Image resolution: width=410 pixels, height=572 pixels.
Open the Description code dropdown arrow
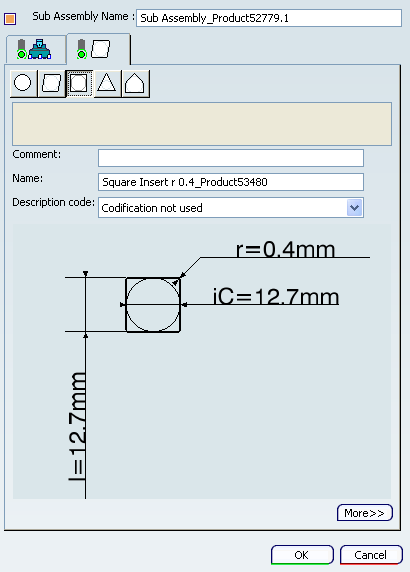point(354,208)
